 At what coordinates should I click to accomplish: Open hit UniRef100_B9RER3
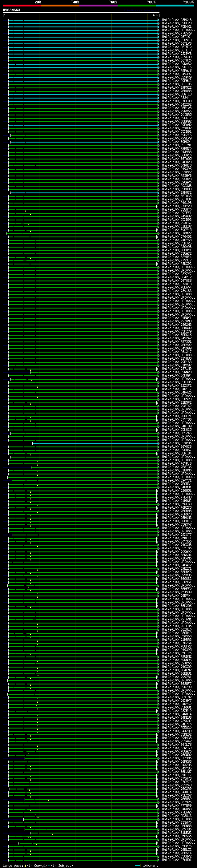coord(177,23)
